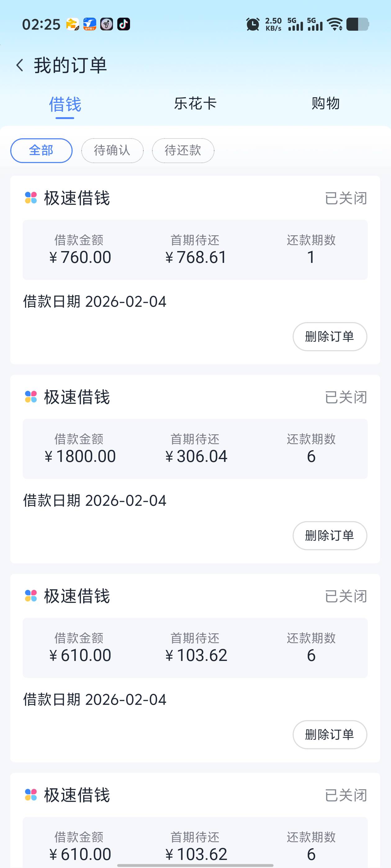Delete the ¥760.00 loan order
The image size is (391, 868).
[x=330, y=336]
